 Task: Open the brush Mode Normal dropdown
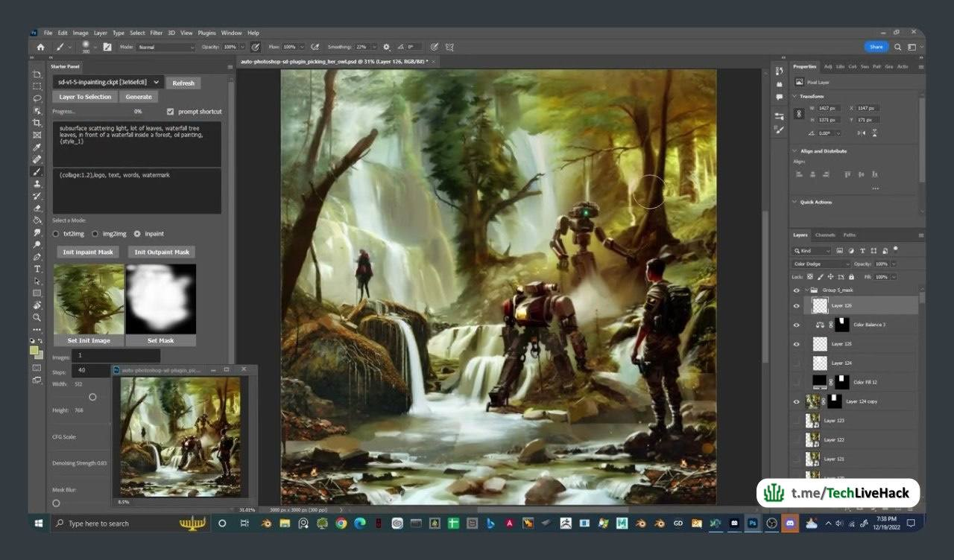pyautogui.click(x=165, y=47)
